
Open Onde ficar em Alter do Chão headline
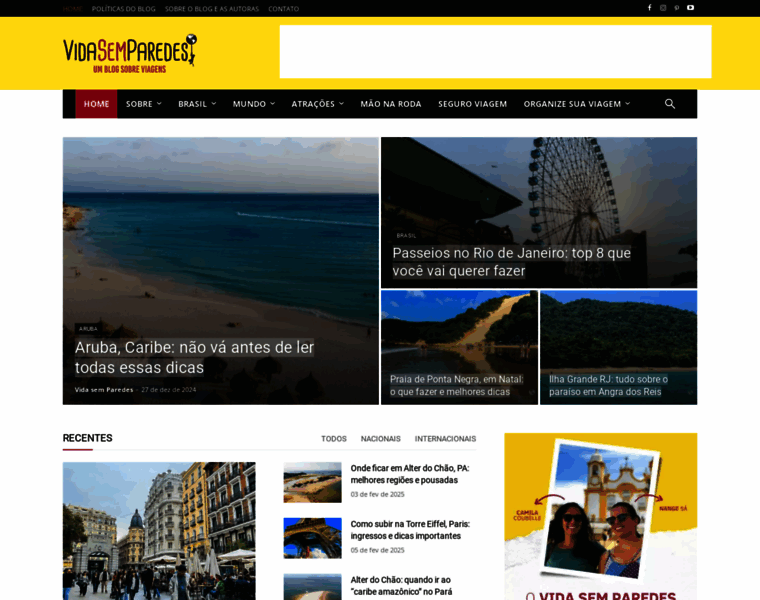(x=410, y=474)
